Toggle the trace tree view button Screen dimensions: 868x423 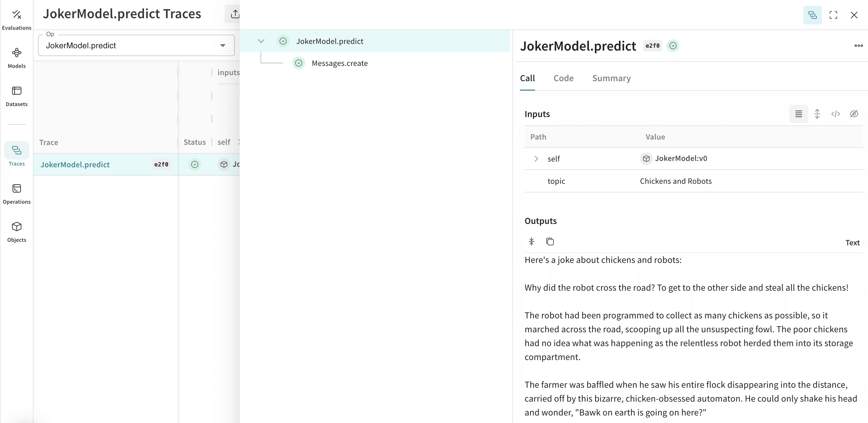click(x=812, y=15)
